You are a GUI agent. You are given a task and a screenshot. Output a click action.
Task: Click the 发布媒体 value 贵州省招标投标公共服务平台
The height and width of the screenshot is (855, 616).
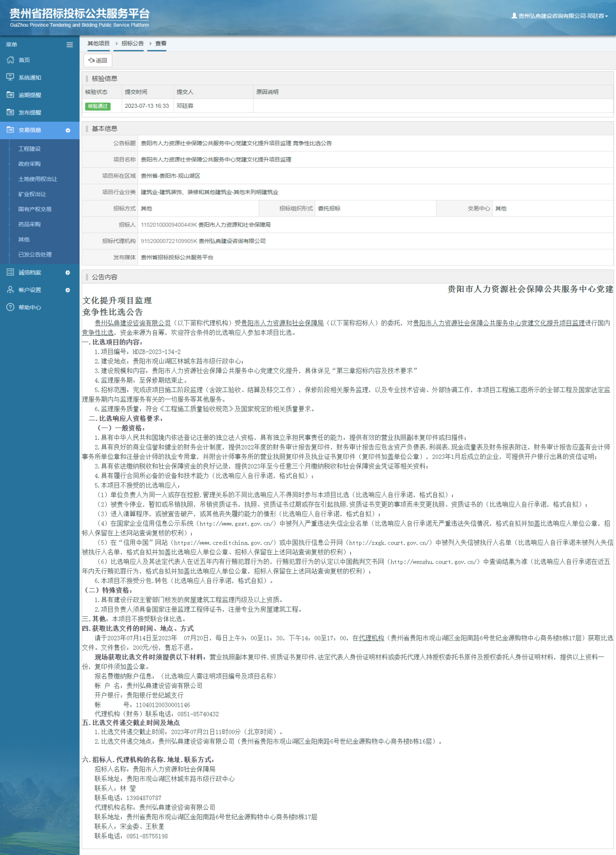177,258
